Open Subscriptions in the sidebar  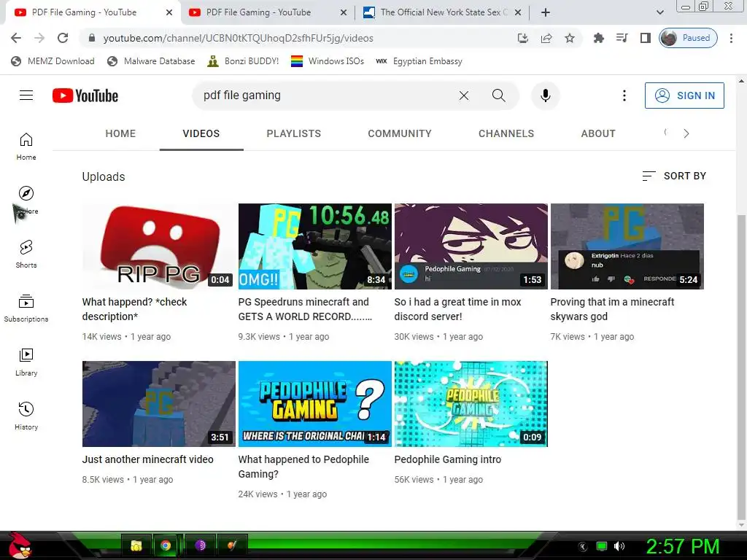click(x=26, y=308)
